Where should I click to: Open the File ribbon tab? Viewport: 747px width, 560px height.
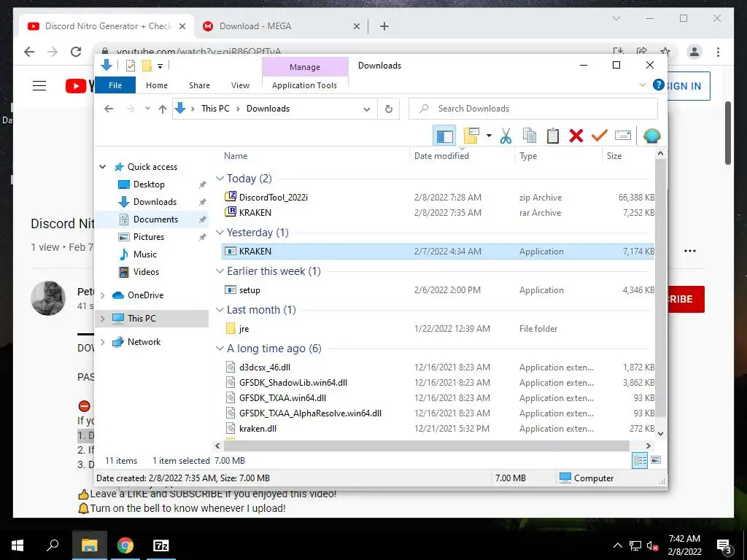pyautogui.click(x=115, y=85)
